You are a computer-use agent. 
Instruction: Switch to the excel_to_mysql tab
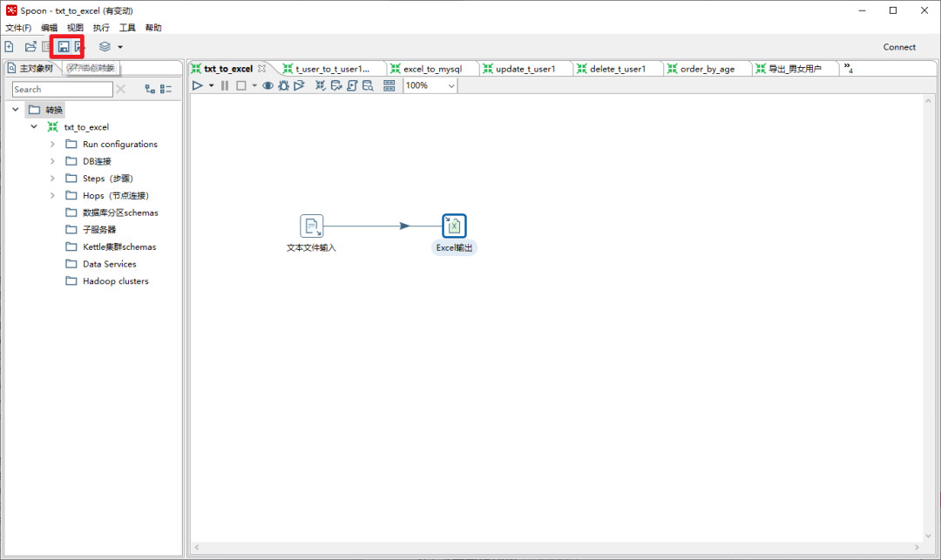(x=432, y=69)
